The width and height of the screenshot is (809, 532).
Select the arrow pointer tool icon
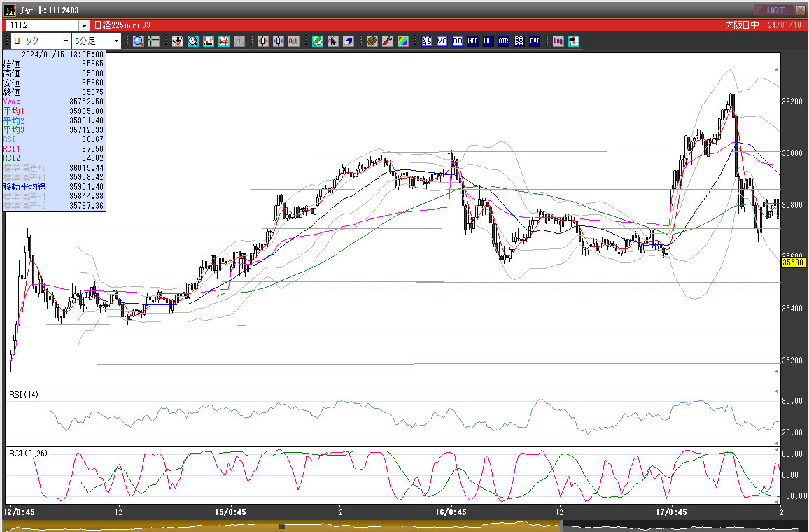tap(333, 41)
